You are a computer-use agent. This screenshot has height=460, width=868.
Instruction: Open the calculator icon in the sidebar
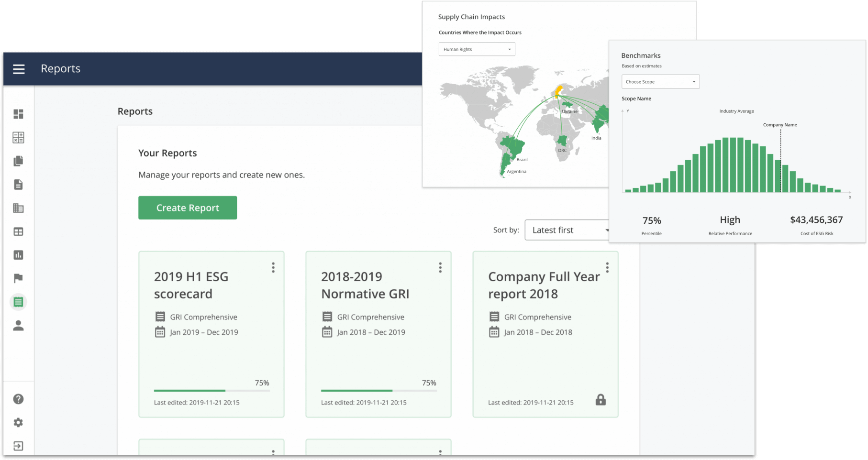coord(18,137)
